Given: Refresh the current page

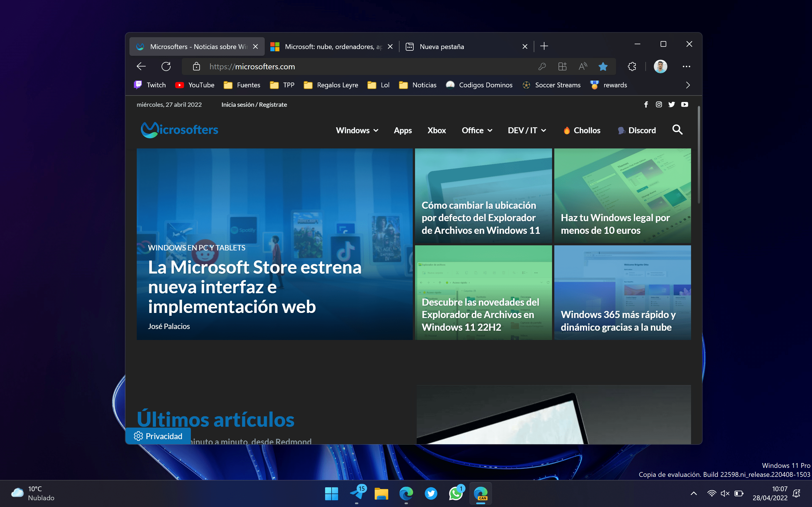Looking at the screenshot, I should pos(166,66).
